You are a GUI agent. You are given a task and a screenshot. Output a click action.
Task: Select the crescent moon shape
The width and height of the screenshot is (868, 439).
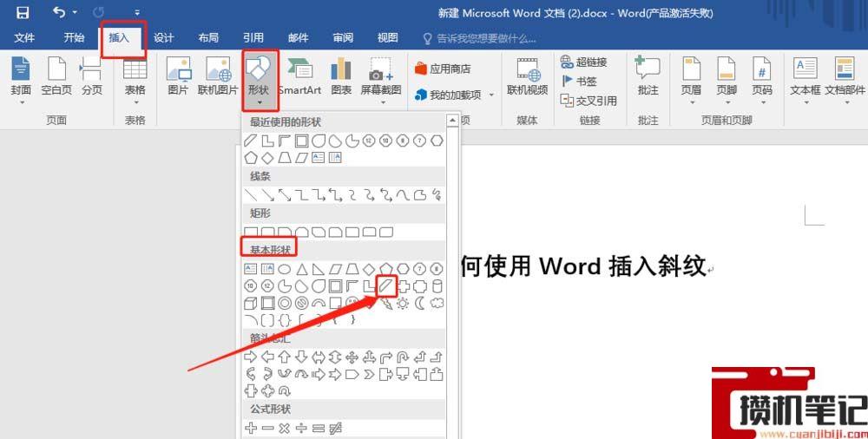pyautogui.click(x=420, y=304)
